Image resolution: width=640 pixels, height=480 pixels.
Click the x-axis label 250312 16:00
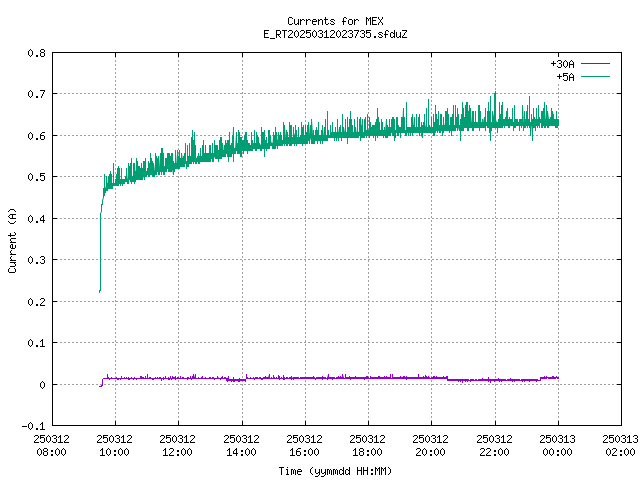304,446
